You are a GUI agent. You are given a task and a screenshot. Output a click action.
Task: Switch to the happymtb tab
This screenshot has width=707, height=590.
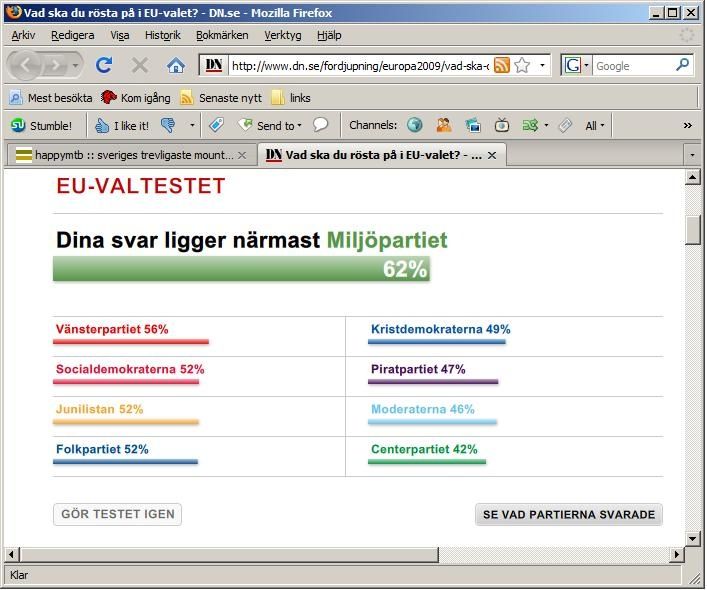point(131,156)
